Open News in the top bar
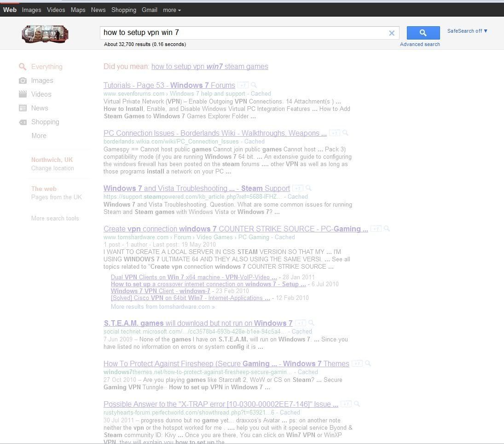Image resolution: width=504 pixels, height=444 pixels. click(98, 10)
